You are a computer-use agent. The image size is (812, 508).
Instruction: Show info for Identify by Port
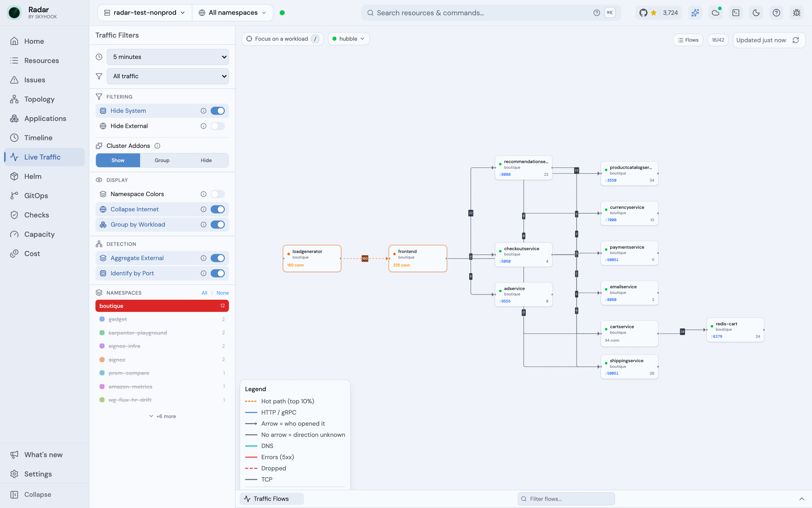(x=203, y=273)
